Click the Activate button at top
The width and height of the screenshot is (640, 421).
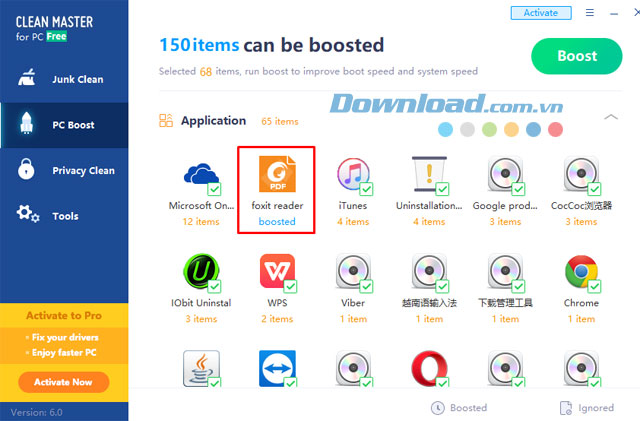pyautogui.click(x=540, y=13)
